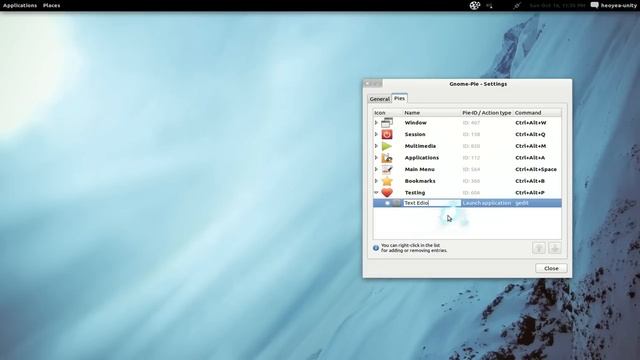This screenshot has width=640, height=360.
Task: Click the gedit command cell
Action: [x=522, y=203]
